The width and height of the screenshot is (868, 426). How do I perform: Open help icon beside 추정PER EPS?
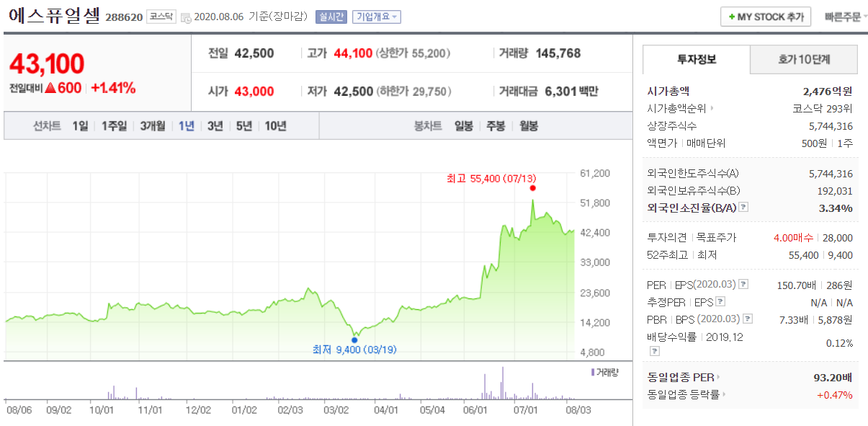click(x=720, y=302)
